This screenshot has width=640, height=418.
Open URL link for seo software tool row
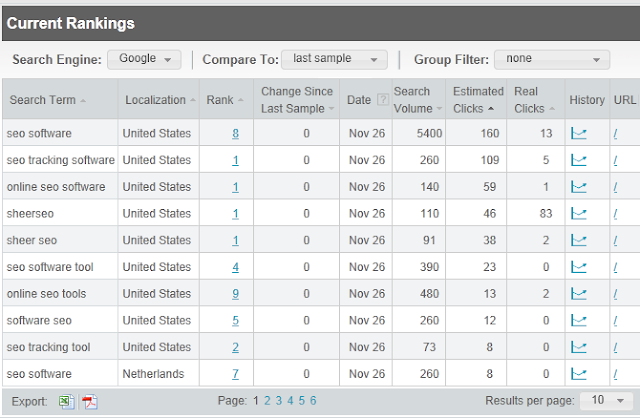click(615, 267)
